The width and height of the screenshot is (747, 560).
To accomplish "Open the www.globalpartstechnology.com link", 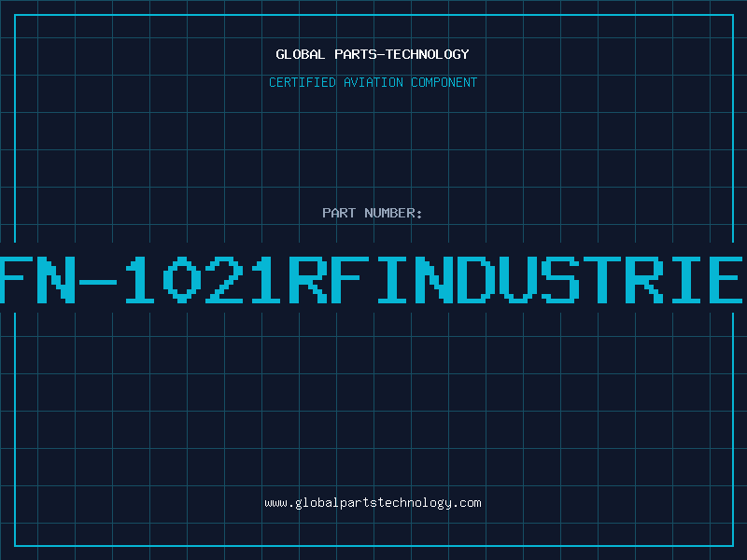I will coord(373,503).
